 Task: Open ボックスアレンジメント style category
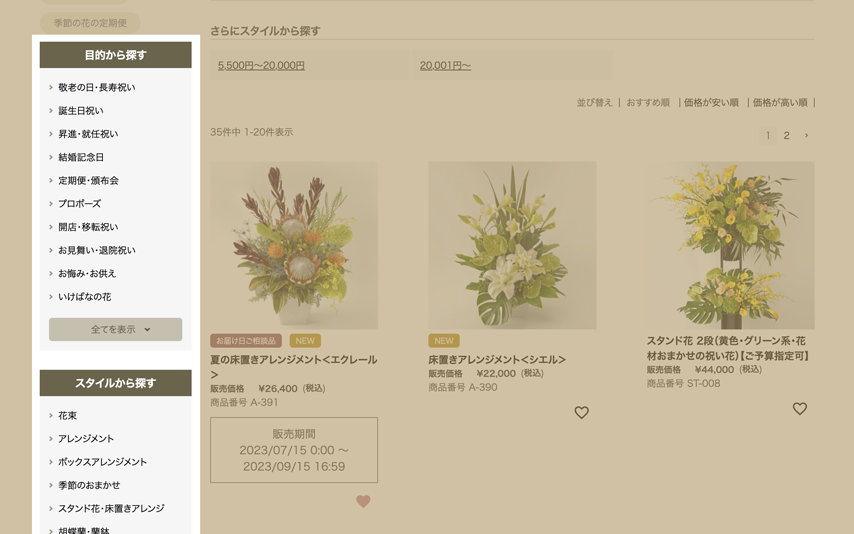102,462
